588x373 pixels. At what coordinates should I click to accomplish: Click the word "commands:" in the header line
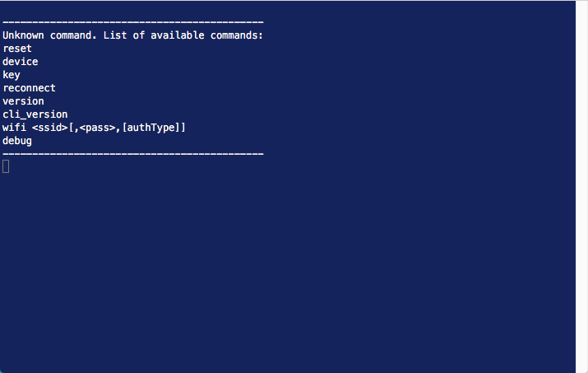237,35
